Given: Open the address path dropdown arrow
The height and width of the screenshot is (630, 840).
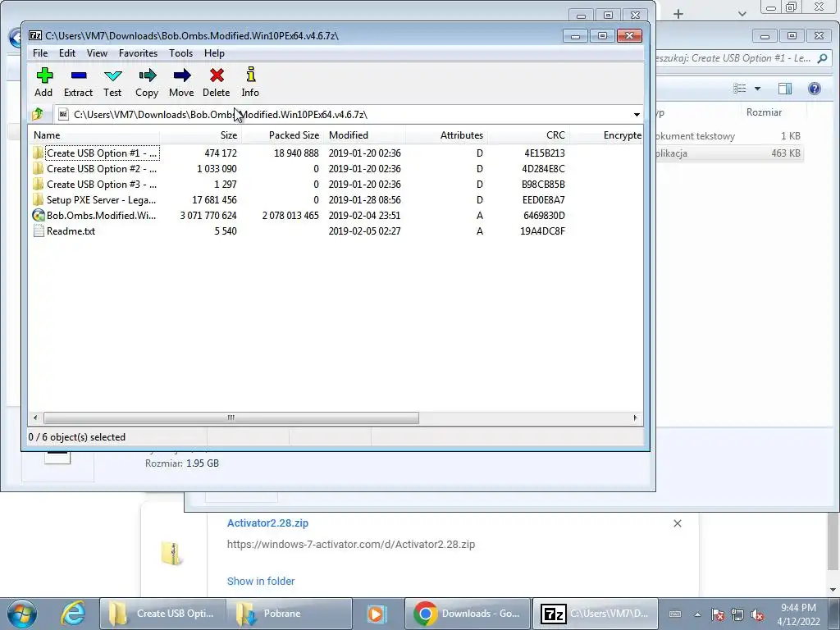Looking at the screenshot, I should click(x=637, y=115).
